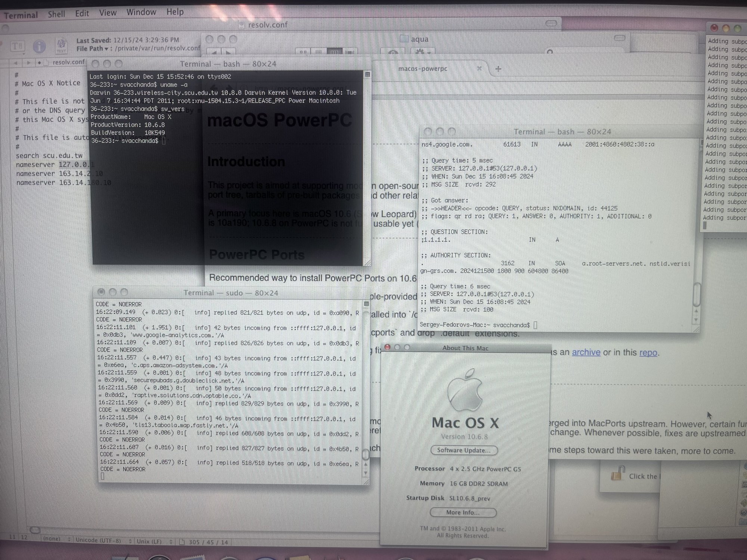Viewport: 747px width, 560px height.
Task: Click the Finder Quick Look eye icon
Action: (393, 52)
